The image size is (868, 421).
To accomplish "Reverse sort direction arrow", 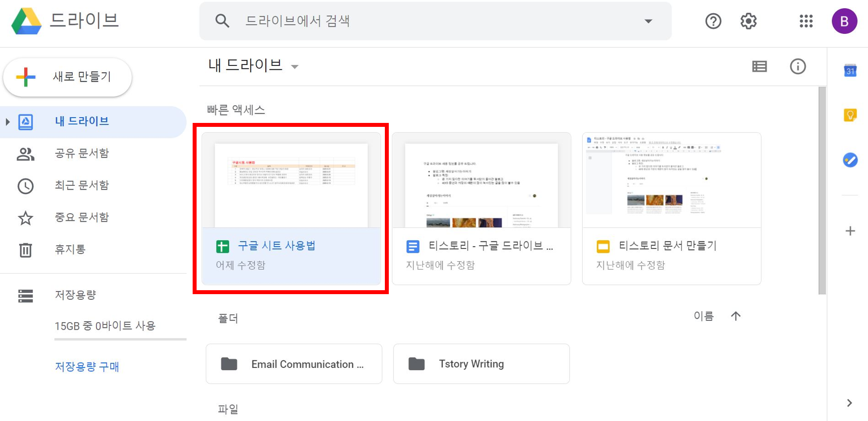I will 736,316.
